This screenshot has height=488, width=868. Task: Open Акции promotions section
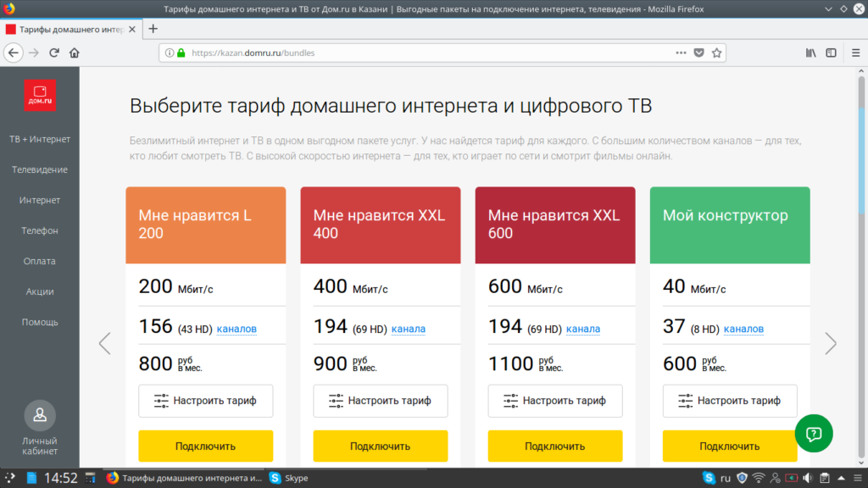(40, 291)
